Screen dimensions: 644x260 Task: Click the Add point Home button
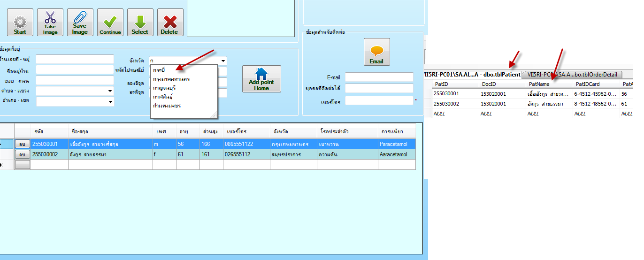tap(261, 79)
